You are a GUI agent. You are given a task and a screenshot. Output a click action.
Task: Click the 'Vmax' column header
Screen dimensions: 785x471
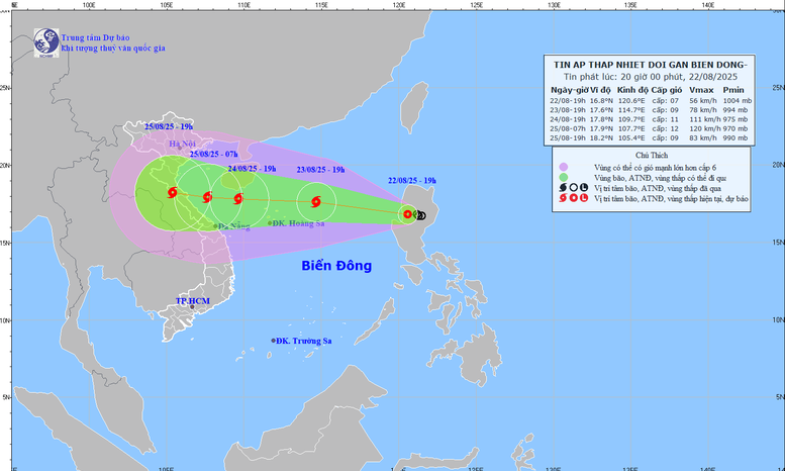pos(701,90)
